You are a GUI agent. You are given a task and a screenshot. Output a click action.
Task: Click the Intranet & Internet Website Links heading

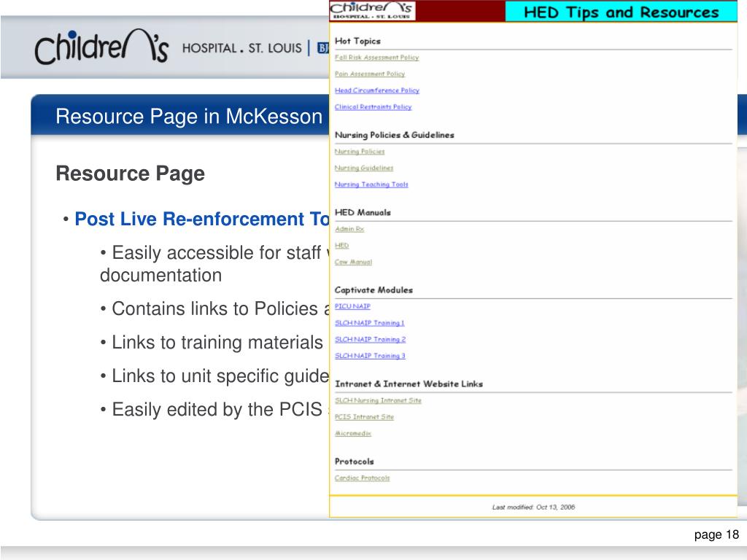point(409,384)
